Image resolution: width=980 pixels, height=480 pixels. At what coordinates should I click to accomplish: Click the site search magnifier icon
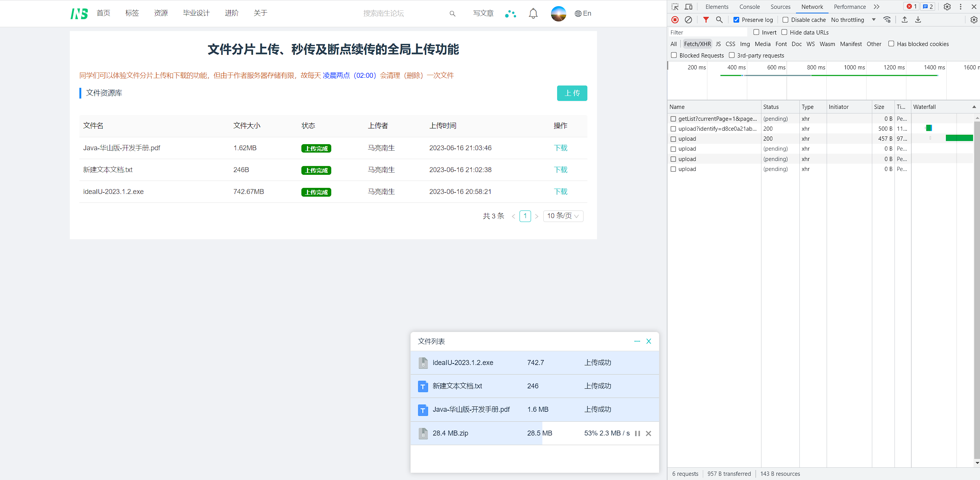tap(452, 14)
